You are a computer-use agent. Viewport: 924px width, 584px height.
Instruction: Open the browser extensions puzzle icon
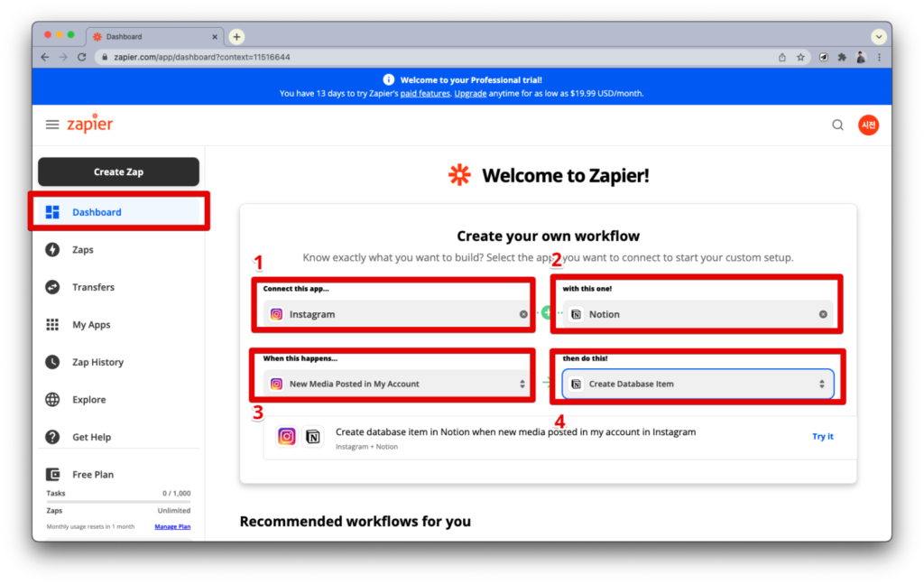pos(842,57)
